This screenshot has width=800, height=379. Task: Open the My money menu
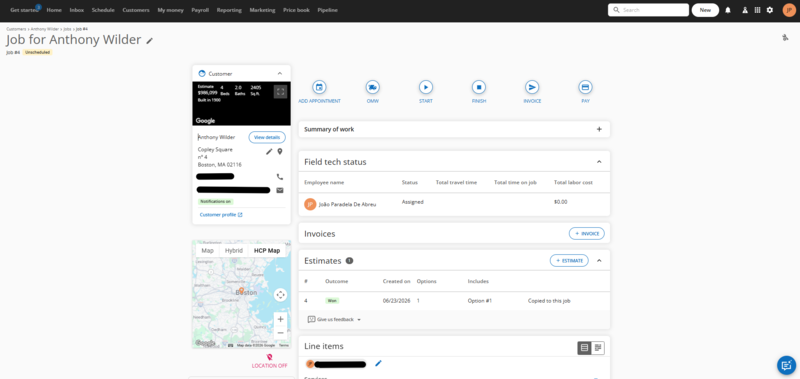tap(170, 10)
